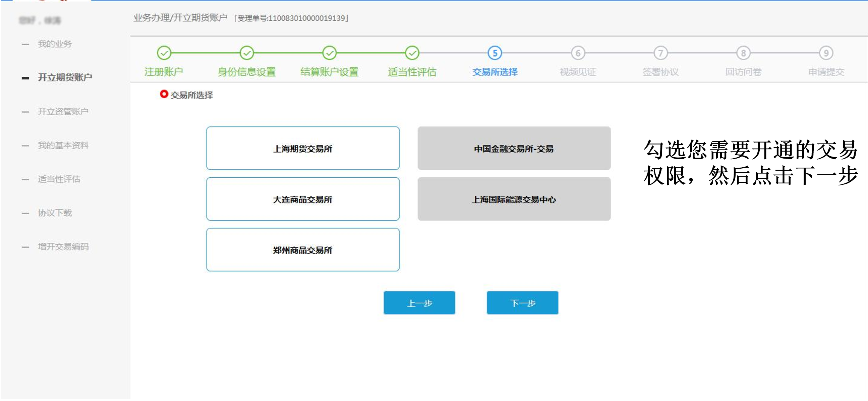Click the step 8 回访问卷 circle
Screen dimensions: 868x401
743,53
